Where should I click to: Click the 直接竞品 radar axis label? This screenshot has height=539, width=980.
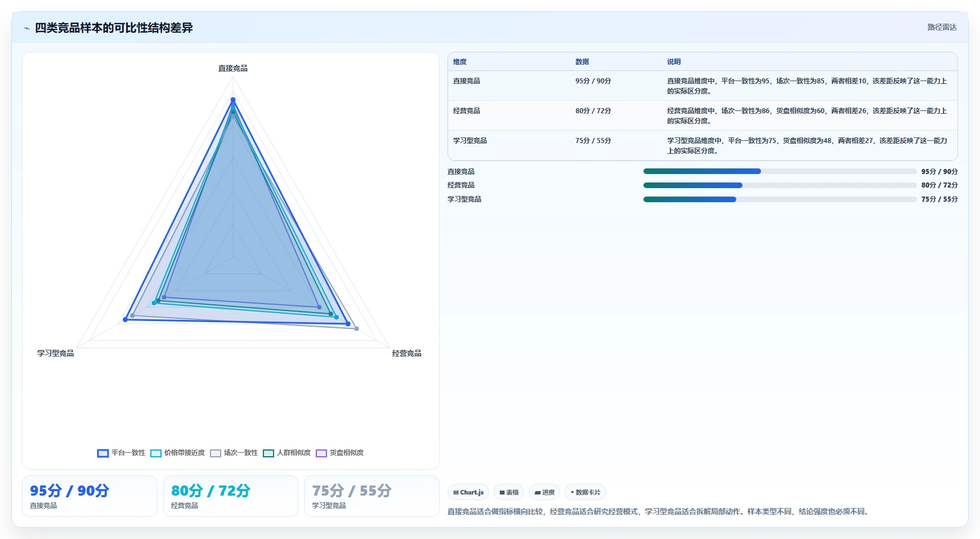233,68
